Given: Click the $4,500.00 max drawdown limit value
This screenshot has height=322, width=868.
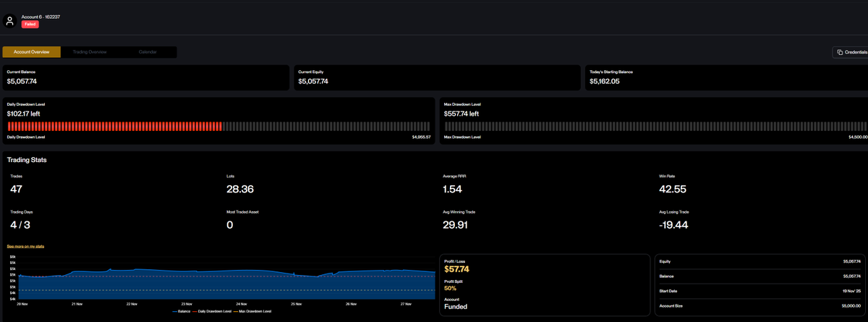Looking at the screenshot, I should [858, 137].
